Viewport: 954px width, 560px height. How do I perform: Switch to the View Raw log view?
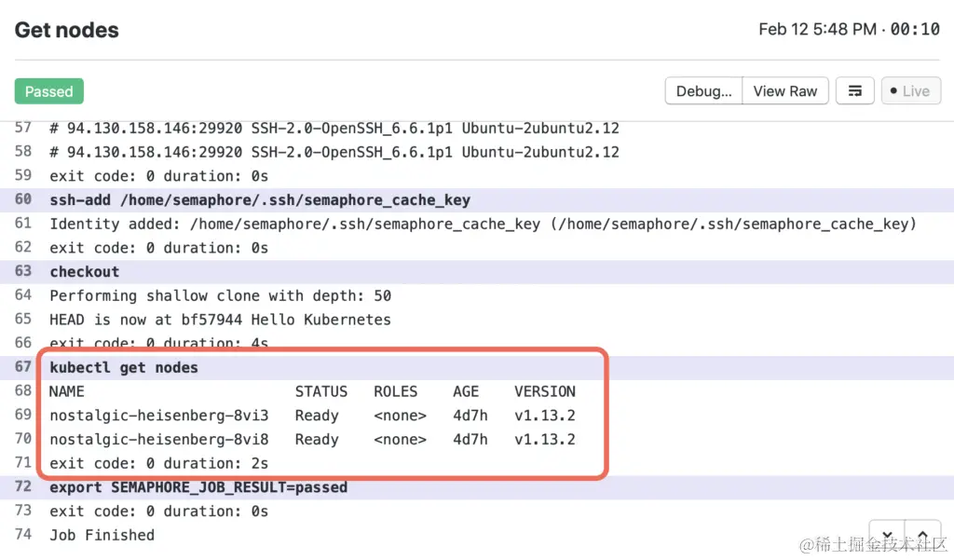pyautogui.click(x=785, y=90)
